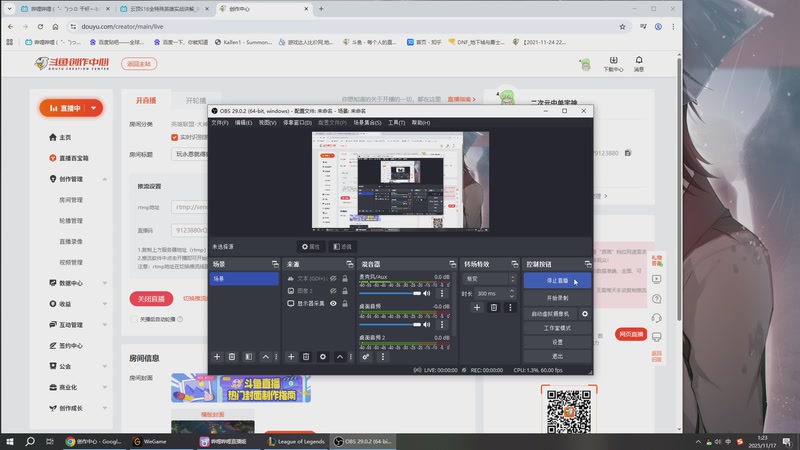
Task: Open League of Legends from the taskbar
Action: click(x=296, y=442)
